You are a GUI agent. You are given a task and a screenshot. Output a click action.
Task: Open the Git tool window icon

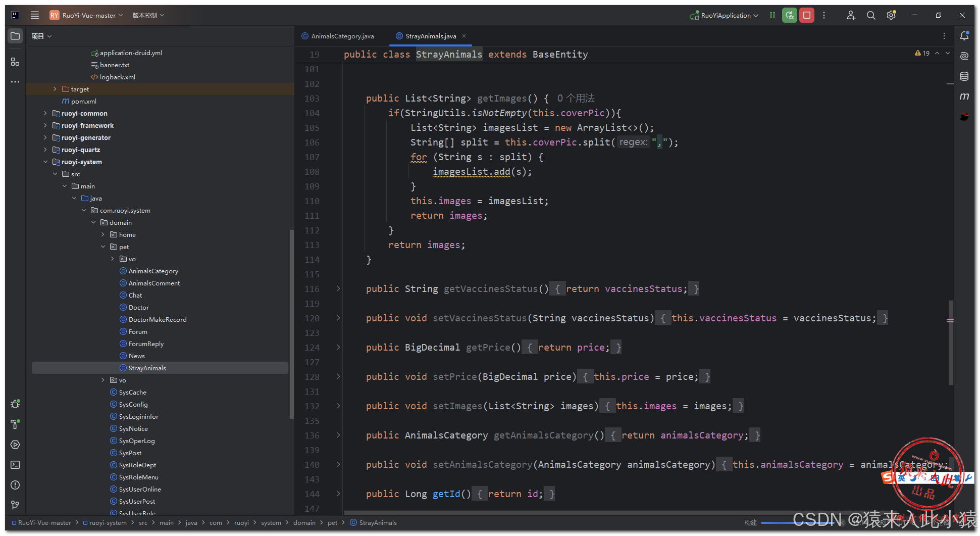click(x=15, y=505)
